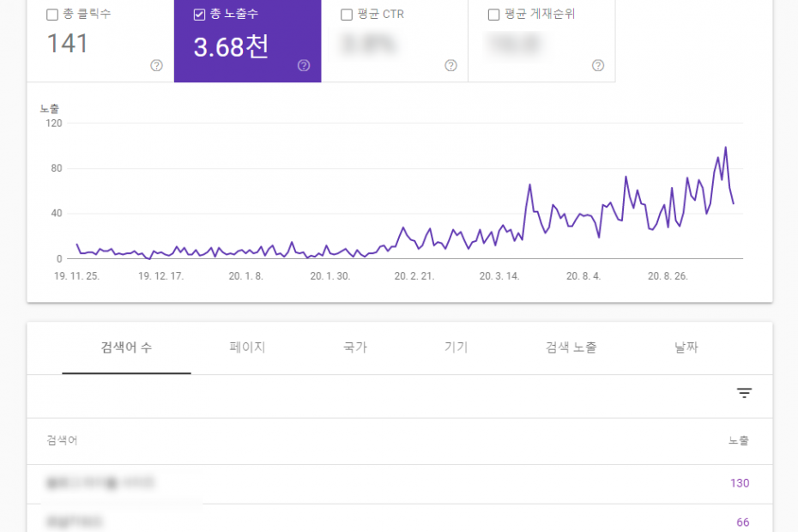Click the 19. 12. 17. date label
The width and height of the screenshot is (798, 532).
[x=160, y=276]
